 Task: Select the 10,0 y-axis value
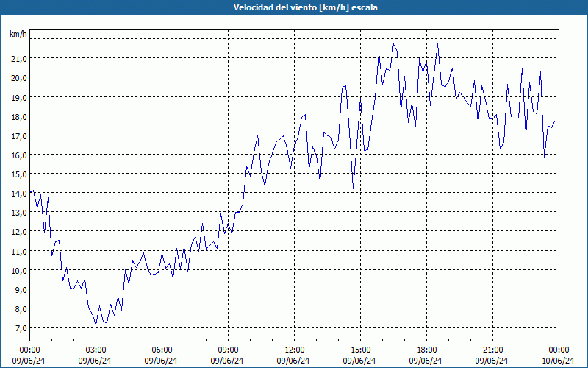(20, 270)
